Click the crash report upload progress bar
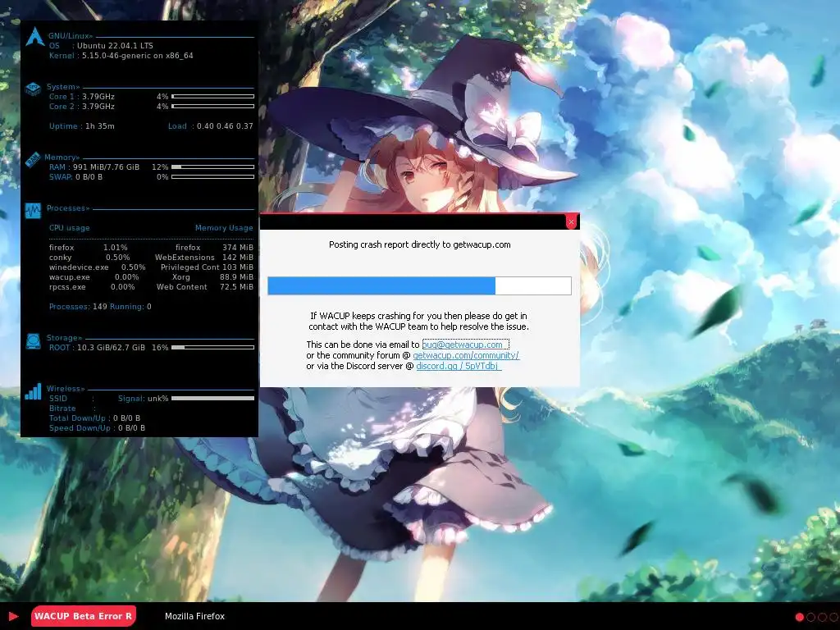Screen dimensions: 840x630 click(x=419, y=285)
